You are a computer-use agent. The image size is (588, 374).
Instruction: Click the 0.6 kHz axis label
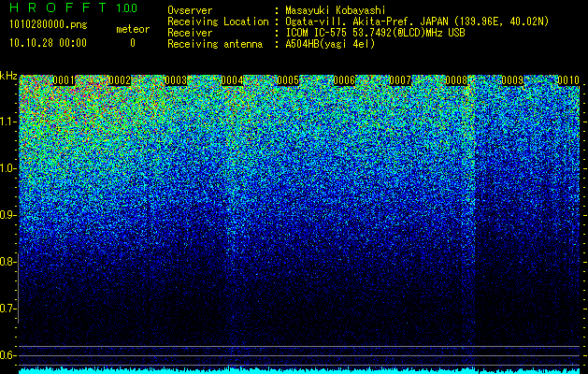[x=8, y=355]
